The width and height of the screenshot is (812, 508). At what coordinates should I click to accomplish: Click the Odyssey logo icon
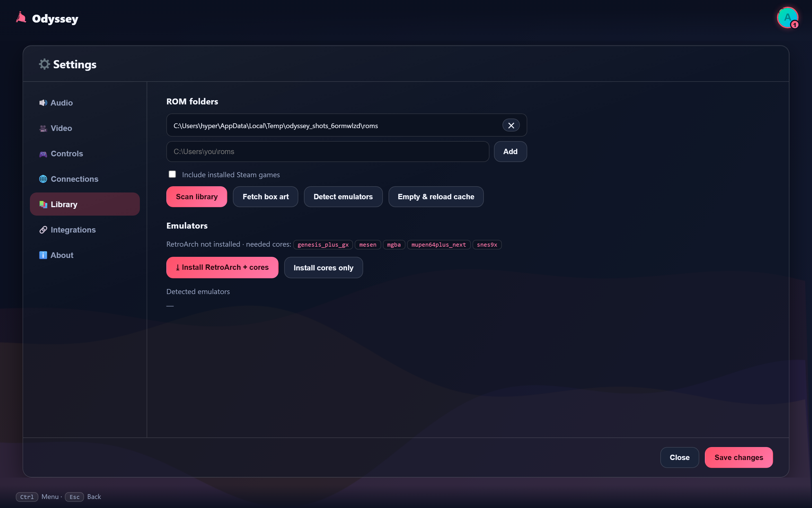[21, 18]
